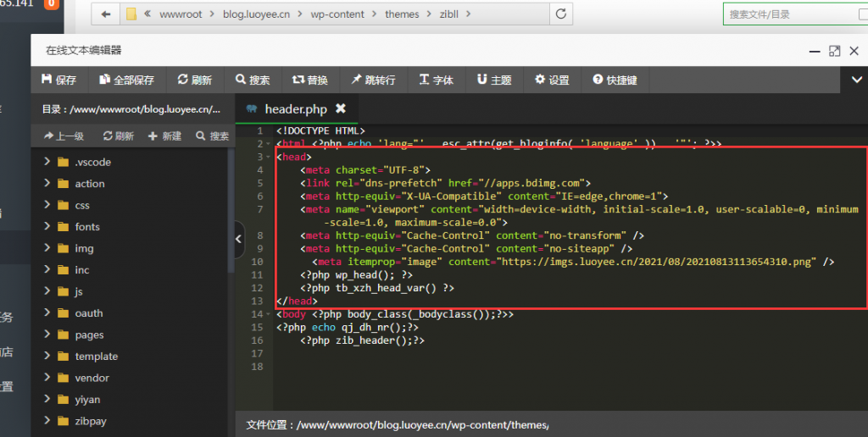Expand the fonts folder

pos(47,226)
